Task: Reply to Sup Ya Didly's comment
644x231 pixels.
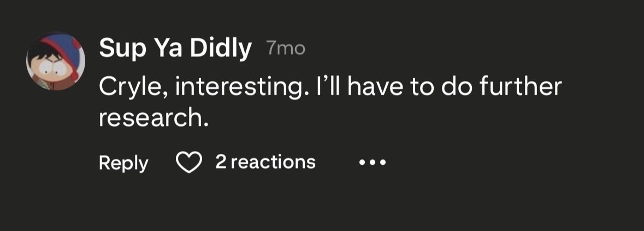Action: tap(123, 163)
